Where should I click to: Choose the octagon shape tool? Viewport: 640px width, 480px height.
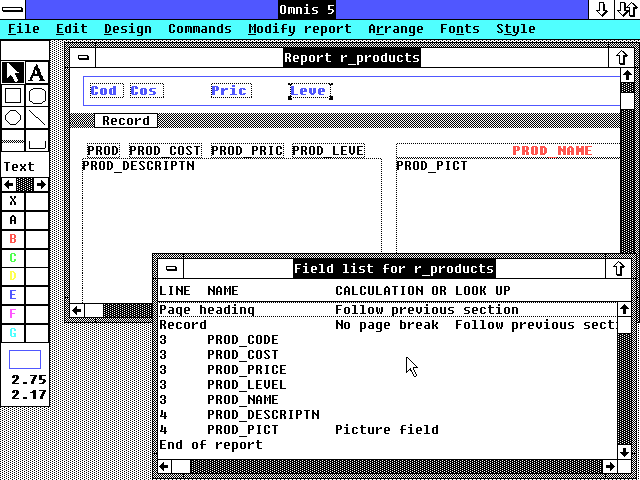13,119
